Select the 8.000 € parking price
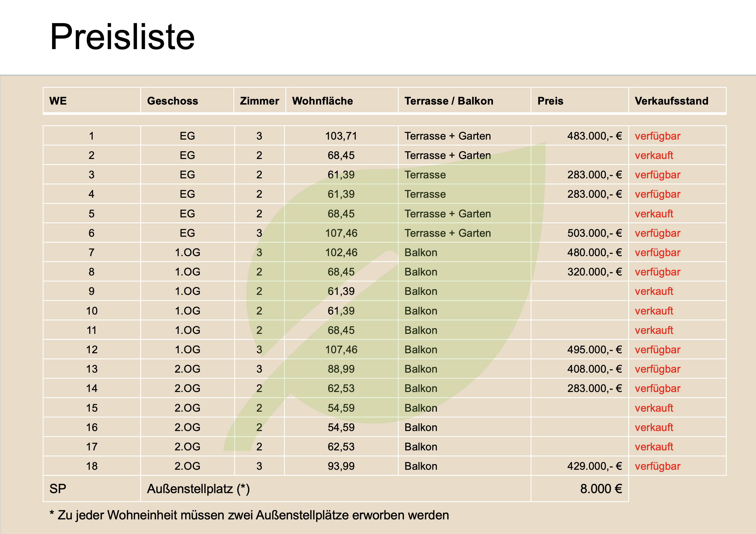 click(601, 489)
